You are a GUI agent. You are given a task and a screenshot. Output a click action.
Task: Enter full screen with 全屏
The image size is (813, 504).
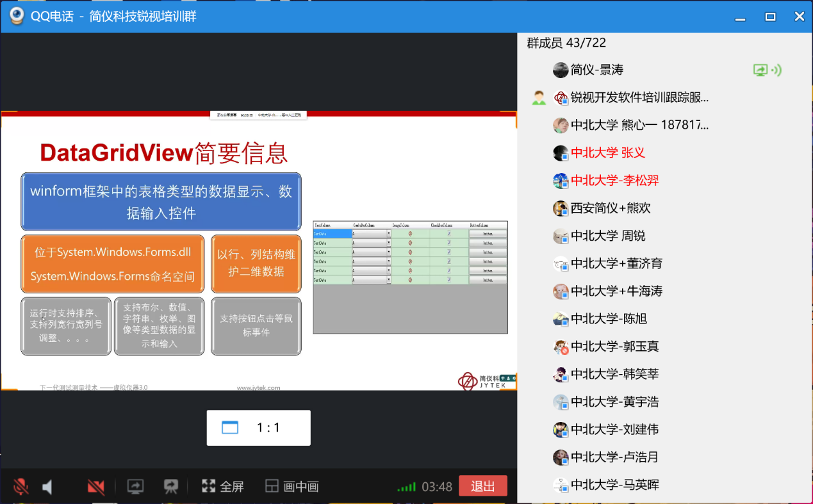click(x=223, y=487)
